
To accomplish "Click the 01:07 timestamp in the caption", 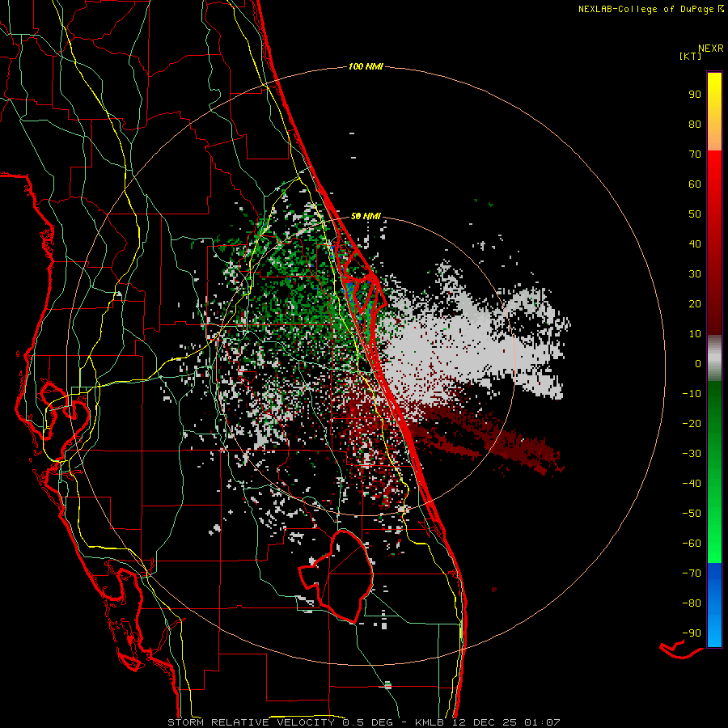I will click(x=542, y=722).
